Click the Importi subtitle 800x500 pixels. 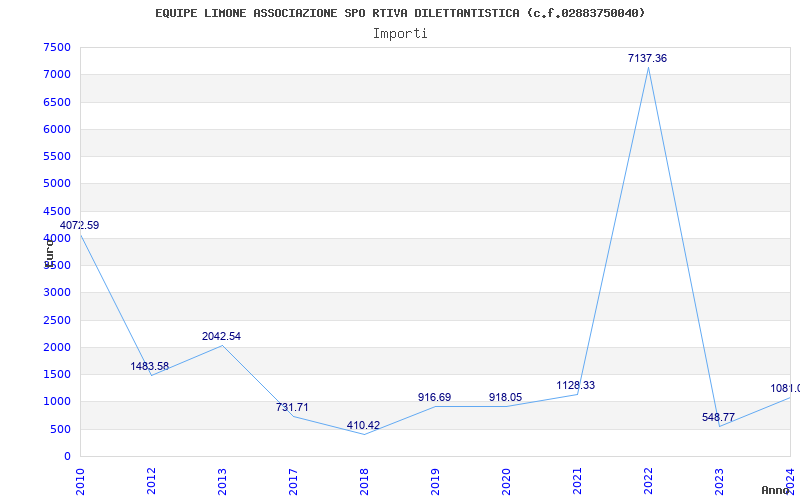tap(400, 34)
